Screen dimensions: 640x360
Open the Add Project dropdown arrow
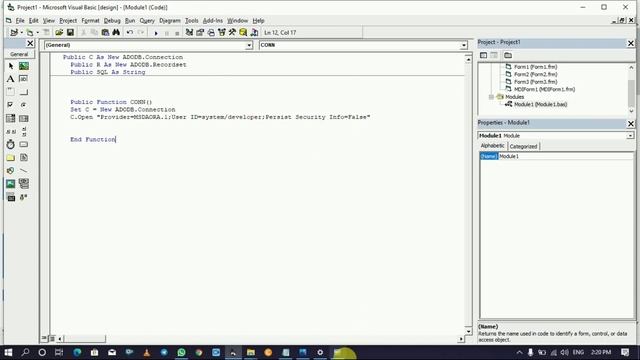point(21,33)
